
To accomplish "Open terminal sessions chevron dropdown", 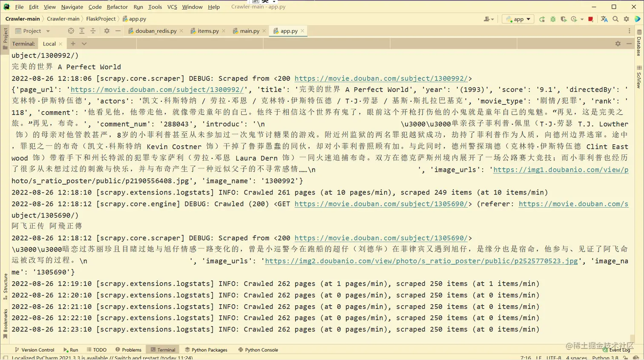I will click(84, 44).
